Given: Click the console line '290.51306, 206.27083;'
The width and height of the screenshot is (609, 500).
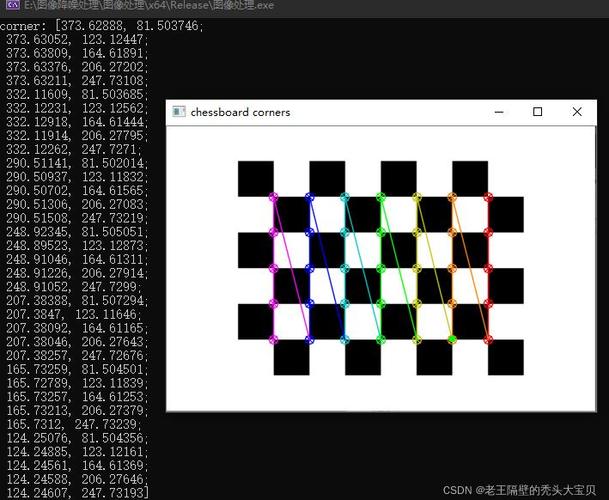Looking at the screenshot, I should [x=77, y=204].
